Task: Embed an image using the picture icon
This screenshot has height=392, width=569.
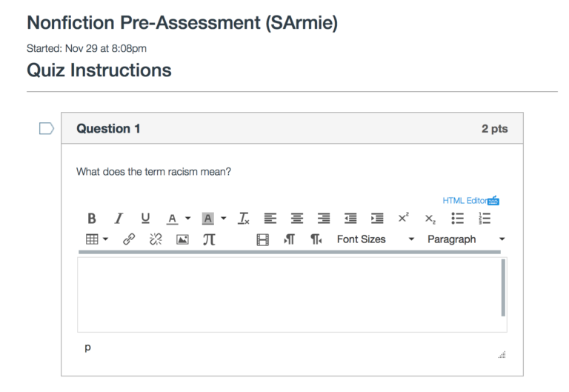Action: [x=182, y=239]
